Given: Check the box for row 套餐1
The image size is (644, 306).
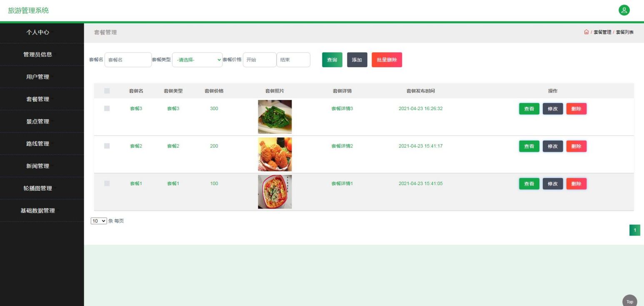Looking at the screenshot, I should pos(107,183).
